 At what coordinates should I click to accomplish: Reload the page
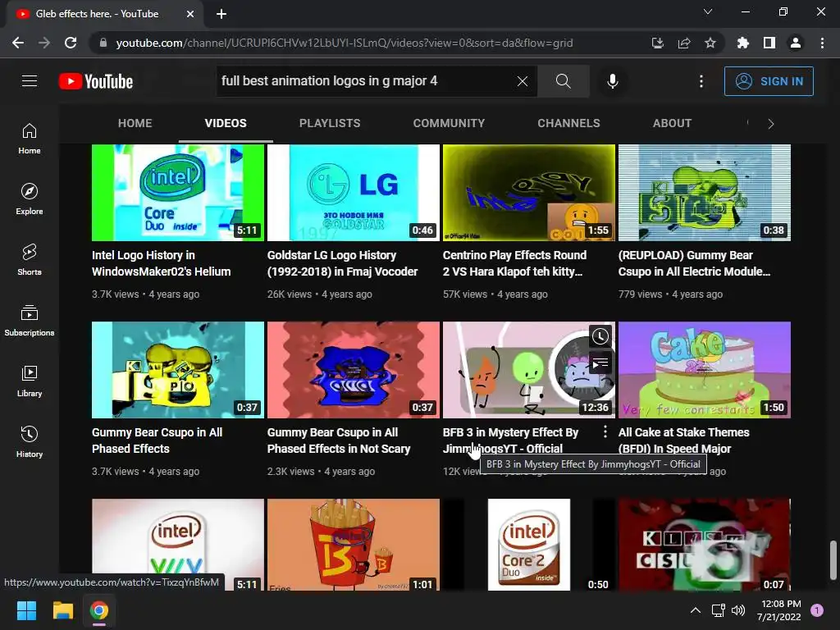71,43
